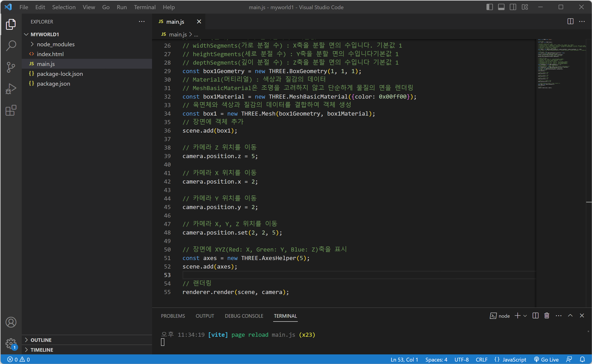Screen dimensions: 592x364
Task: Expand the node_modules folder
Action: [x=56, y=44]
